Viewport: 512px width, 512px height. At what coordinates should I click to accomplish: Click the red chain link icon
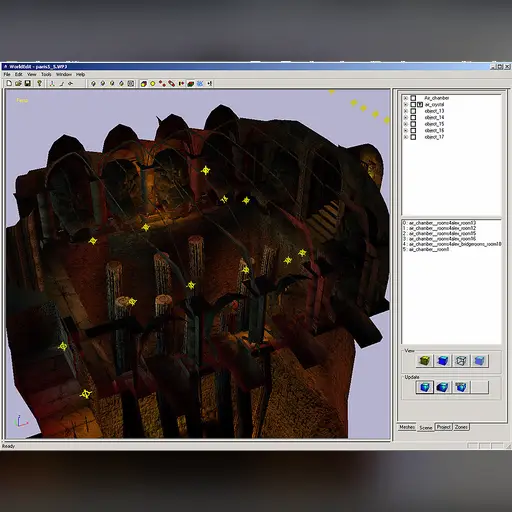[172, 84]
